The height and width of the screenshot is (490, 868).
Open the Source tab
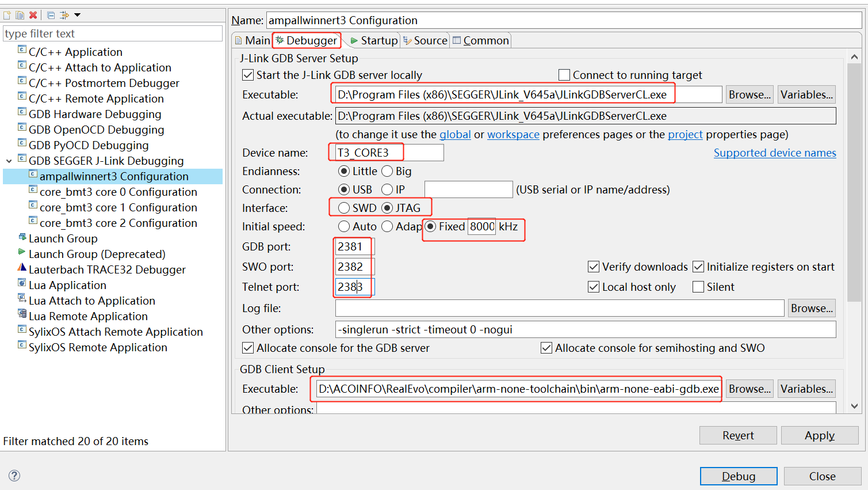[425, 40]
